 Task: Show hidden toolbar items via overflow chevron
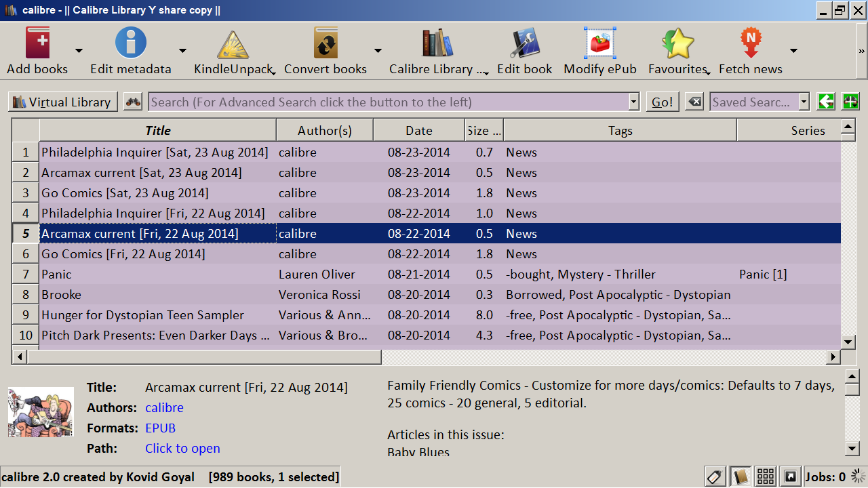click(x=862, y=51)
